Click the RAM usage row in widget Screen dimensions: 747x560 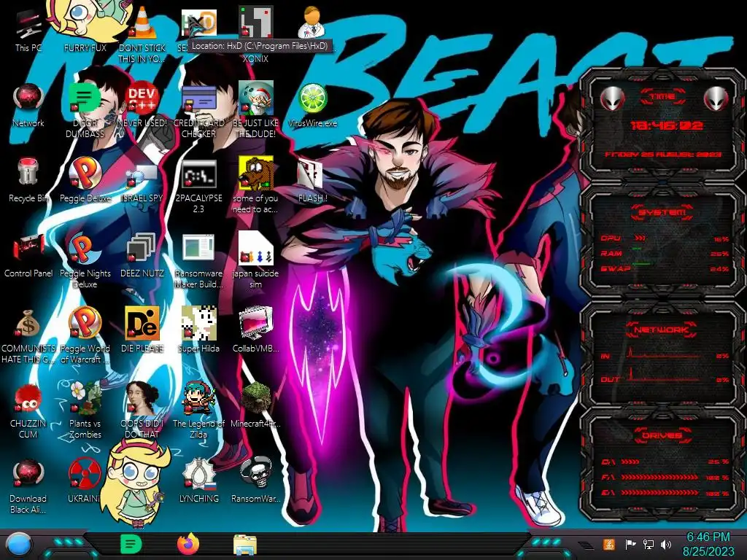click(x=665, y=253)
